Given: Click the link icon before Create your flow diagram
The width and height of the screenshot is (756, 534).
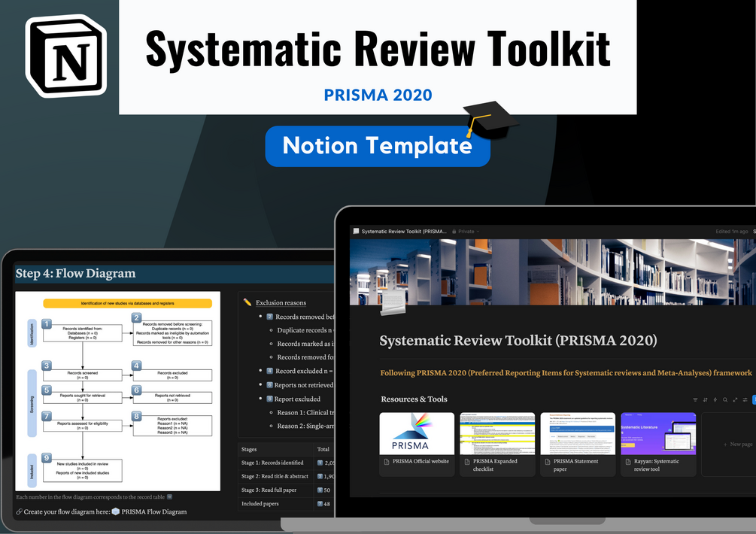Looking at the screenshot, I should [20, 512].
